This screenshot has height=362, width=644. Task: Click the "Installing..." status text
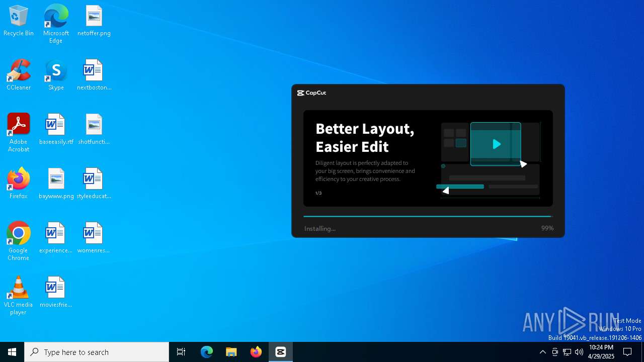(x=320, y=229)
